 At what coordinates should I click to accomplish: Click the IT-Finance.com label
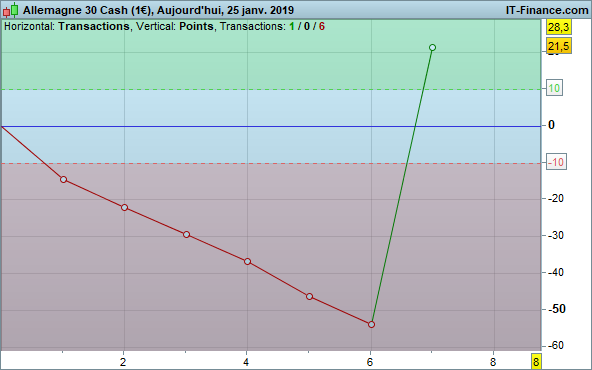click(547, 10)
